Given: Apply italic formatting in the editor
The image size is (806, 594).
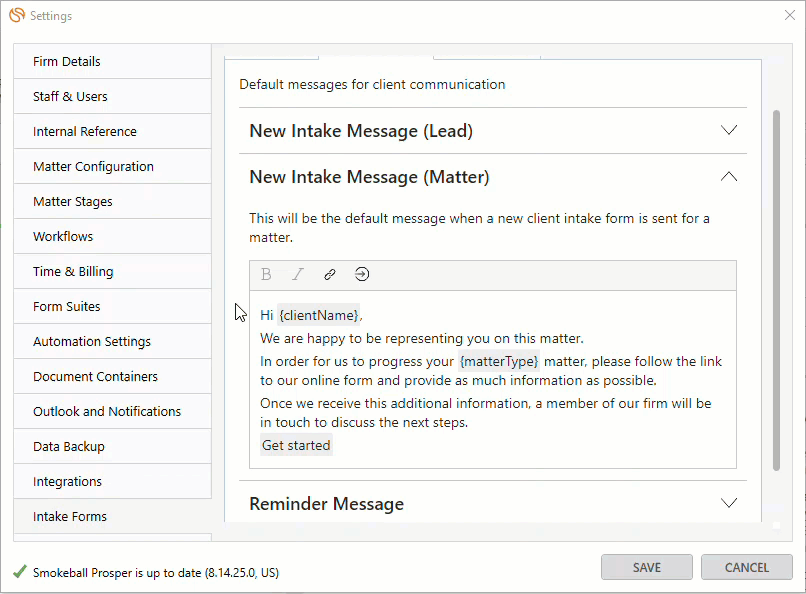Looking at the screenshot, I should tap(298, 274).
